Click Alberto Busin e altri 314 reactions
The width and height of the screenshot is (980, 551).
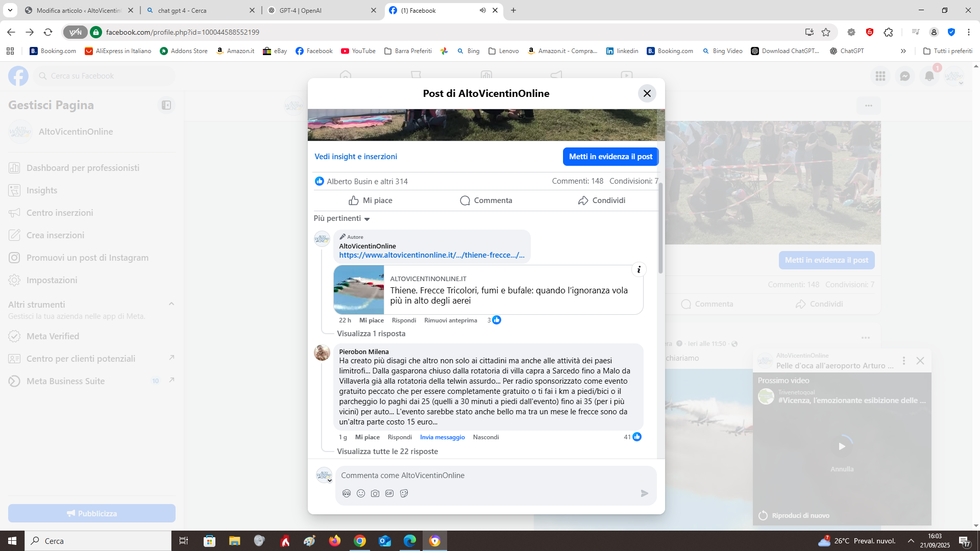[361, 181]
